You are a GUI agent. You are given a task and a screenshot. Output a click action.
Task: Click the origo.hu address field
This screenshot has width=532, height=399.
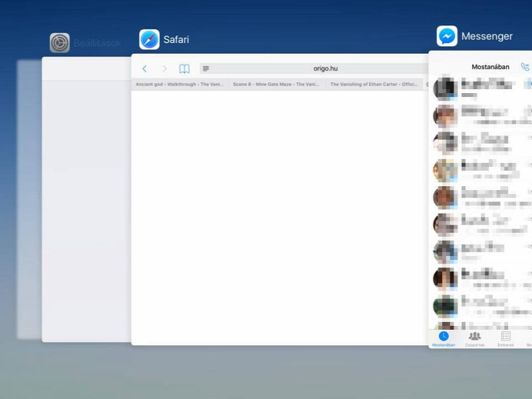coord(314,68)
